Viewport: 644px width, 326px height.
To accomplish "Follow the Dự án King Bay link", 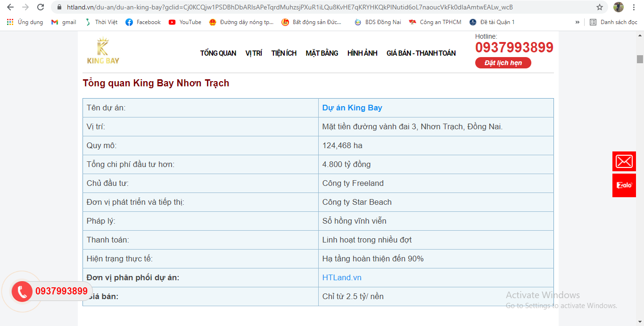I will tap(352, 108).
